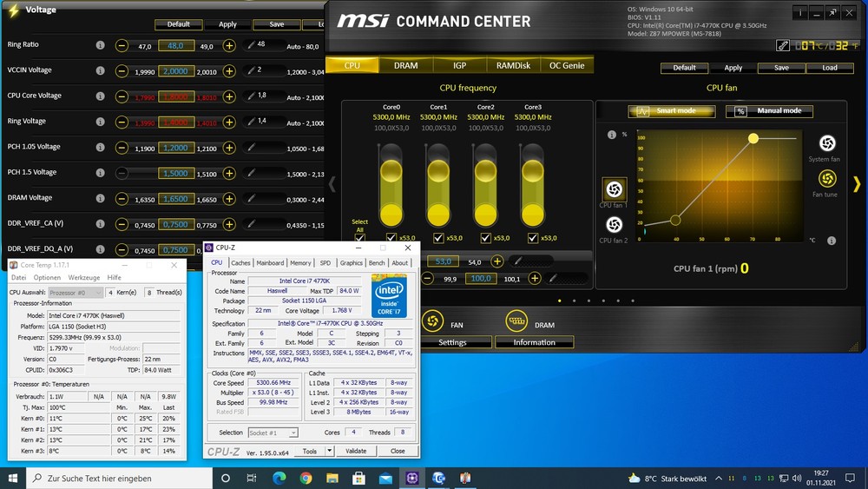Open the Prozessor #0 dropdown in Core Temp

tap(76, 293)
